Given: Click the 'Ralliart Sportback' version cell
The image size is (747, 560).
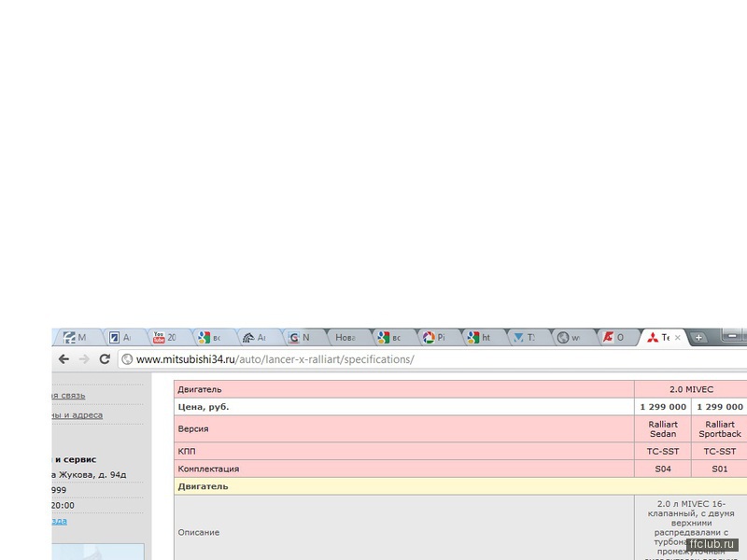Looking at the screenshot, I should point(719,428).
